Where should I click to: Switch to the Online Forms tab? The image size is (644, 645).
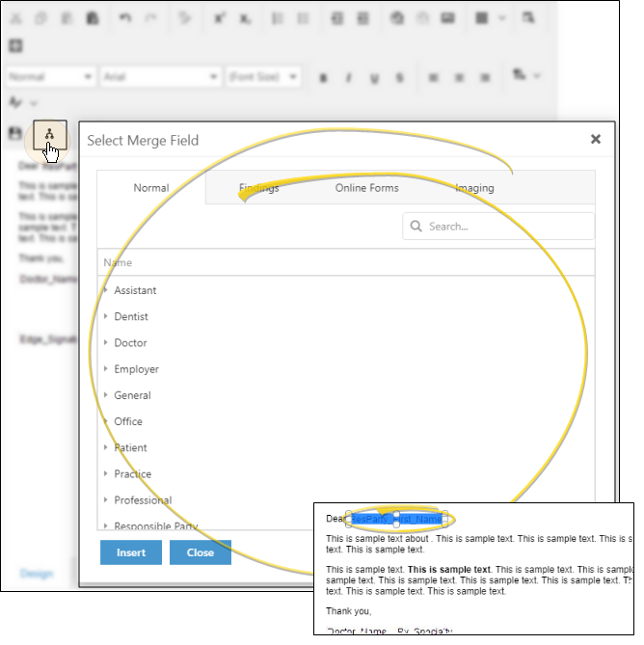(366, 188)
